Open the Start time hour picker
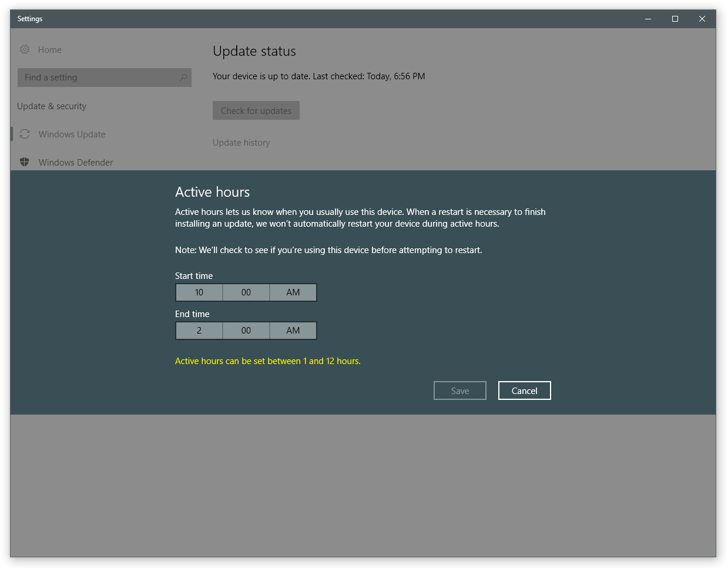The width and height of the screenshot is (728, 569). click(199, 292)
